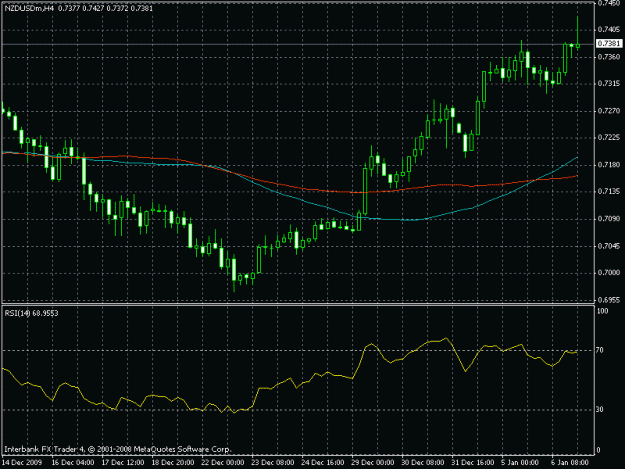This screenshot has height=469, width=625.
Task: Click the 18 Dec 20:00 time label
Action: (173, 463)
